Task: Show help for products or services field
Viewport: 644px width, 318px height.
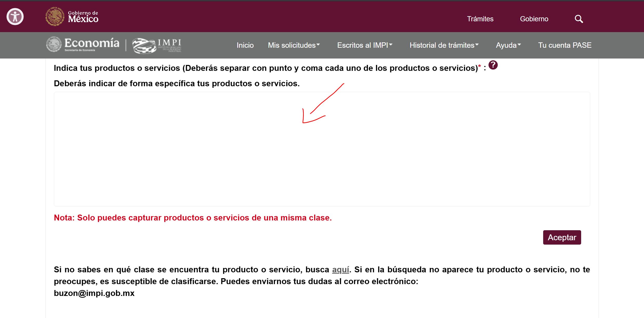Action: point(493,65)
